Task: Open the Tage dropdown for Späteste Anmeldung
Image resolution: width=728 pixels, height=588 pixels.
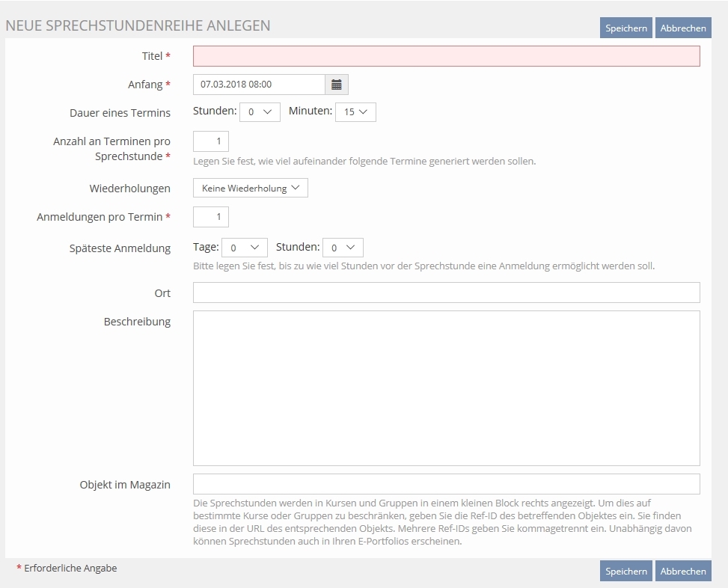Action: pos(245,248)
